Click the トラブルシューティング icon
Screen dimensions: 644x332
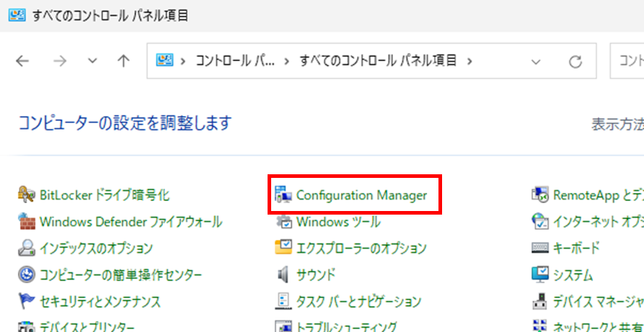point(284,327)
